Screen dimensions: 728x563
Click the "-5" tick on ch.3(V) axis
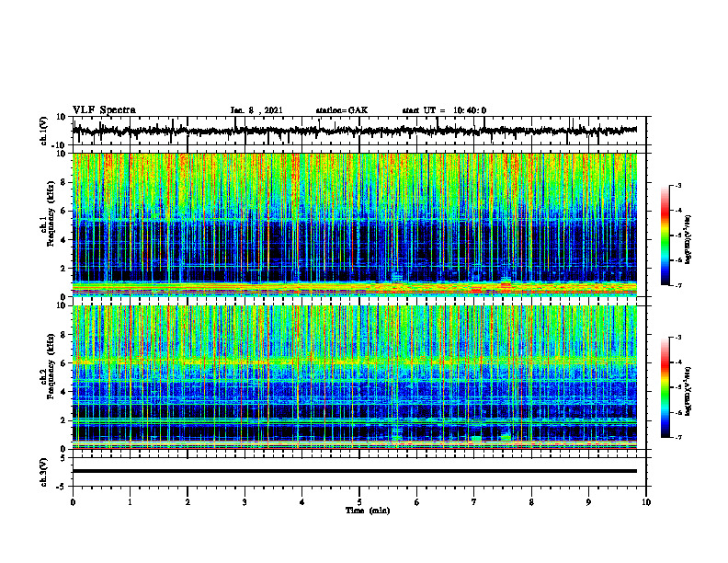(x=63, y=487)
